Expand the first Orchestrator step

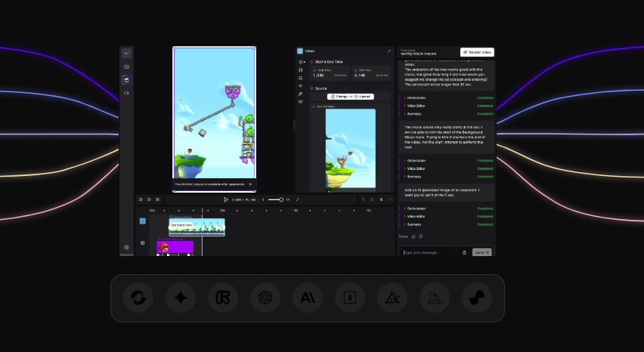(416, 97)
